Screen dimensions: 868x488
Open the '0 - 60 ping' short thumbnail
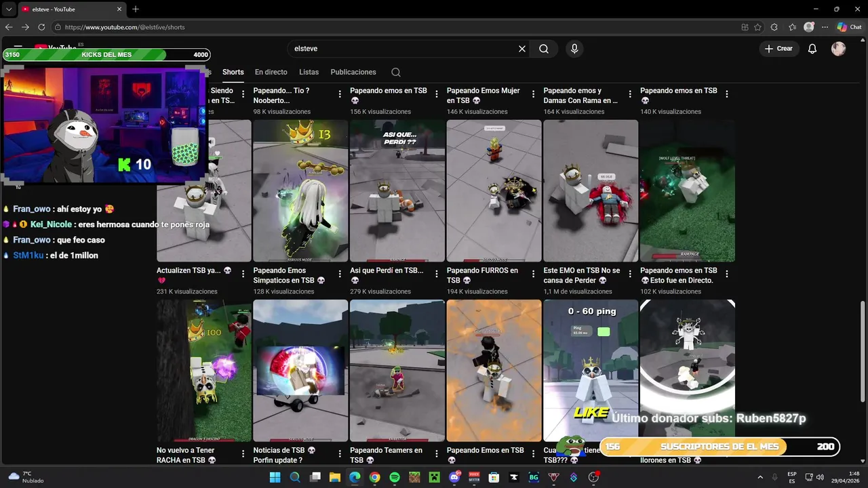click(591, 371)
